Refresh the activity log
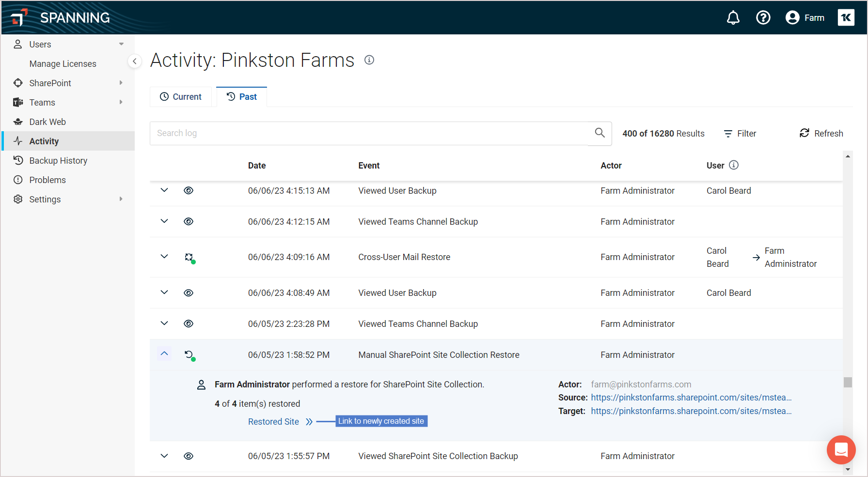868x477 pixels. (821, 133)
